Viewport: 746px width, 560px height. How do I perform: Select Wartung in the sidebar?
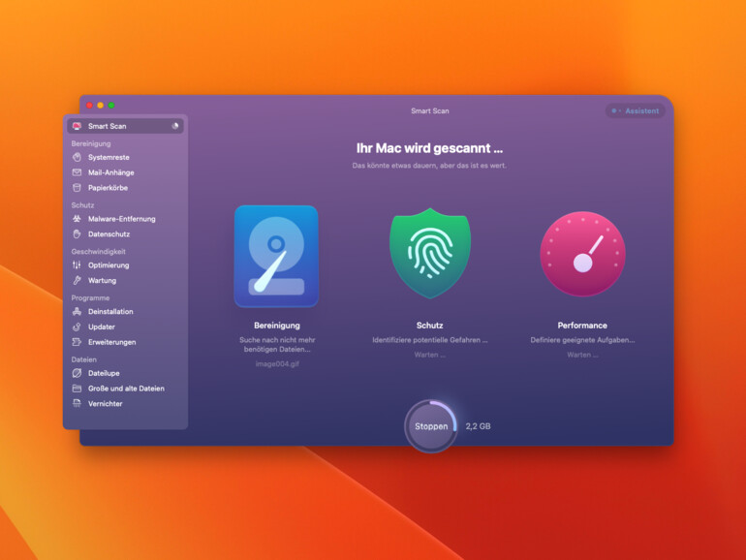coord(126,280)
